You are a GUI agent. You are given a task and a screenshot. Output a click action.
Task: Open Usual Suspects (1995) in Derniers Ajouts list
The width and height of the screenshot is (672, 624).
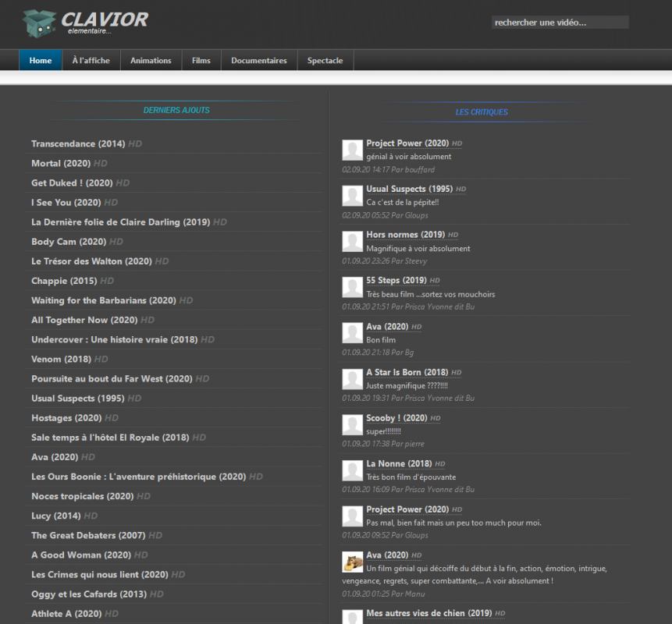click(x=77, y=399)
